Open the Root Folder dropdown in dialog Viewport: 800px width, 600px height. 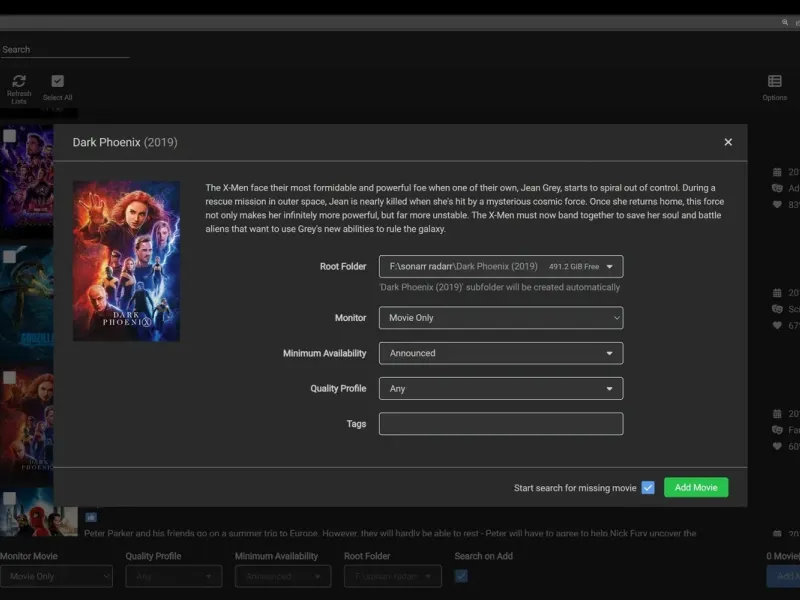click(501, 266)
